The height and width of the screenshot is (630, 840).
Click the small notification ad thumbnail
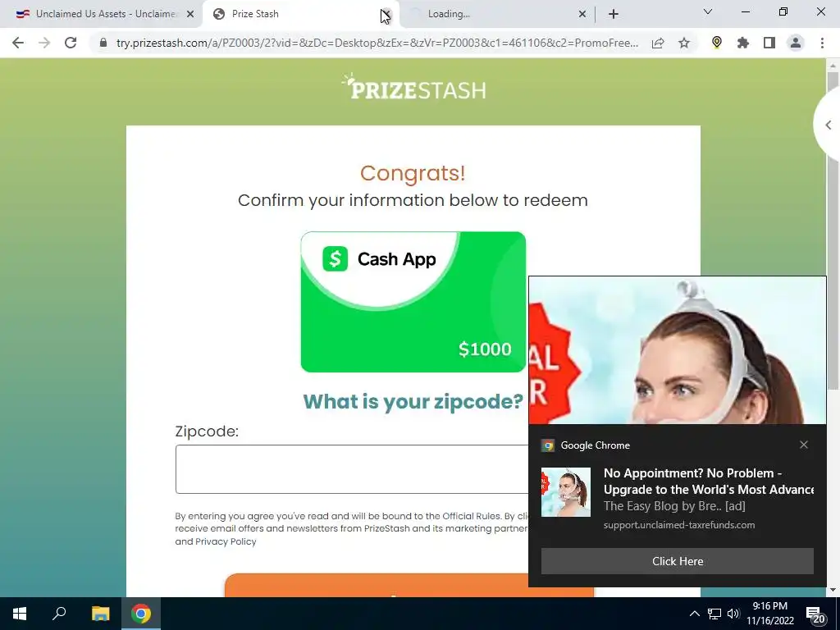click(566, 492)
